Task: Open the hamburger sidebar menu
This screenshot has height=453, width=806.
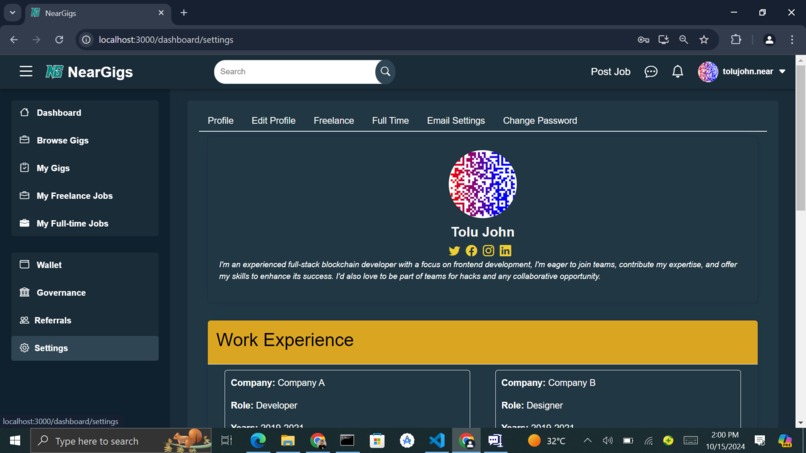Action: tap(26, 71)
